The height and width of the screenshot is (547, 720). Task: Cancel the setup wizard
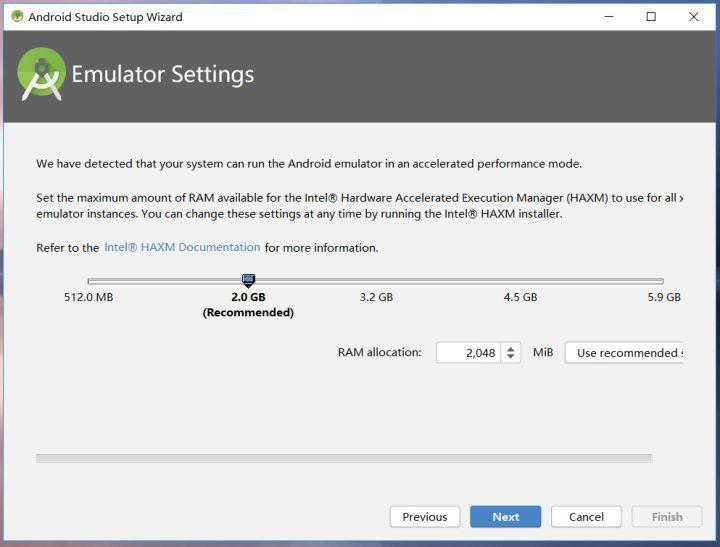586,517
